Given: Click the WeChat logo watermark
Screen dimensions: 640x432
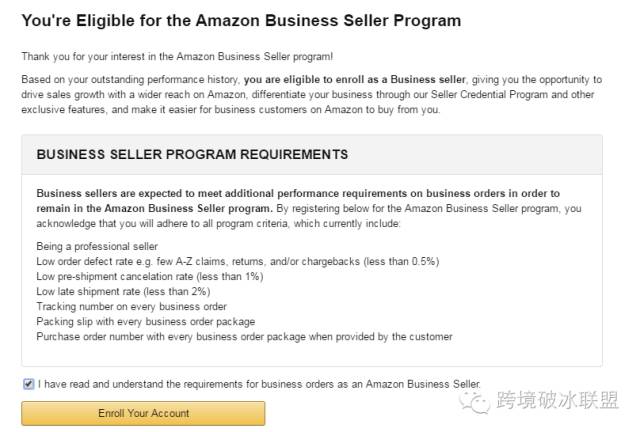Looking at the screenshot, I should 474,401.
